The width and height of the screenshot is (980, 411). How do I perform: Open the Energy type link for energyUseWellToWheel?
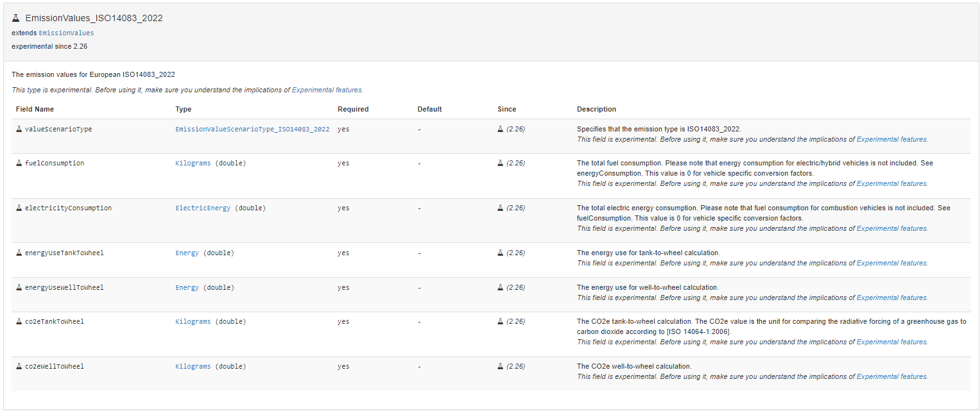[187, 287]
